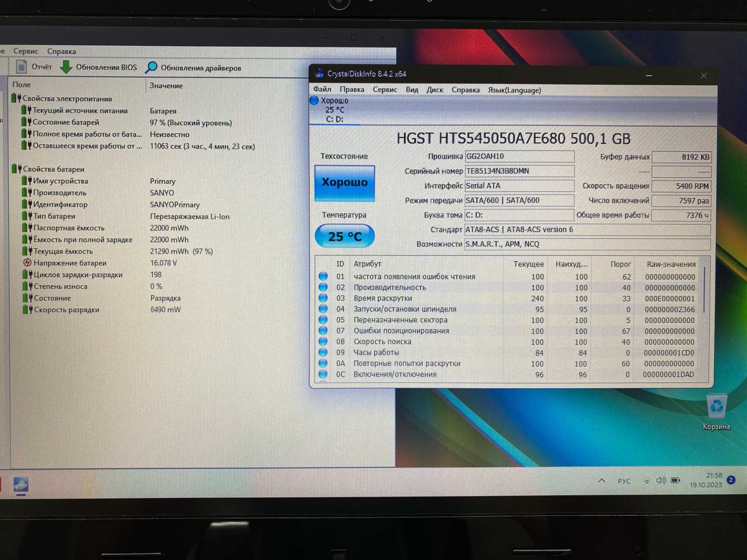The height and width of the screenshot is (560, 747).
Task: Click the Число включений value 7597 раз
Action: tap(681, 201)
